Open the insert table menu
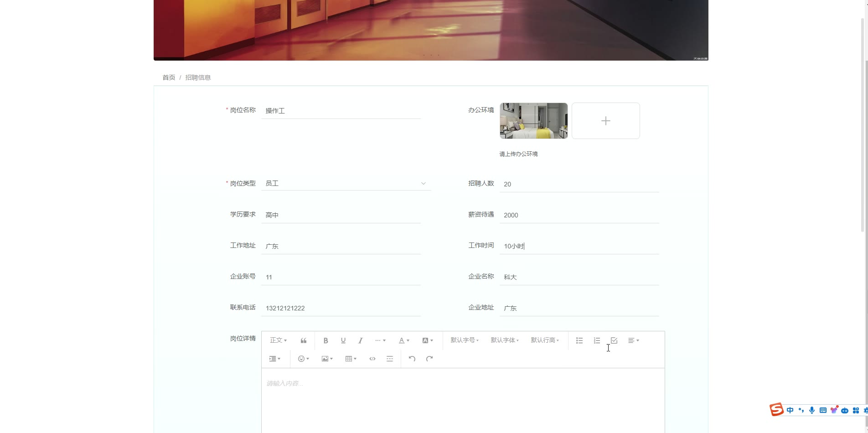868x433 pixels. click(351, 359)
